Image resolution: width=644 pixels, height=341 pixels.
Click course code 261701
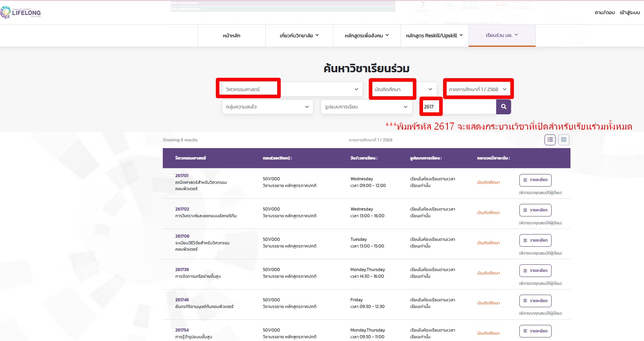click(x=182, y=176)
